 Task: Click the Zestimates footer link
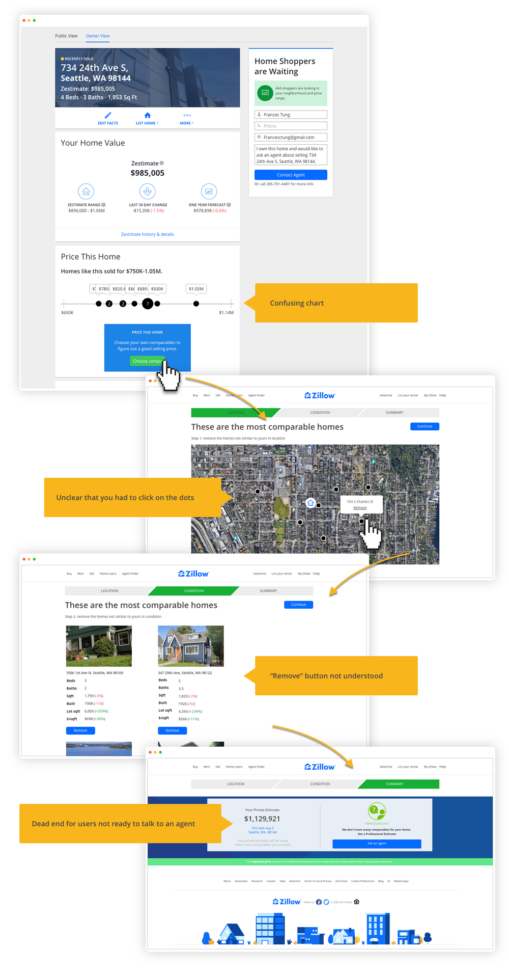(x=241, y=881)
